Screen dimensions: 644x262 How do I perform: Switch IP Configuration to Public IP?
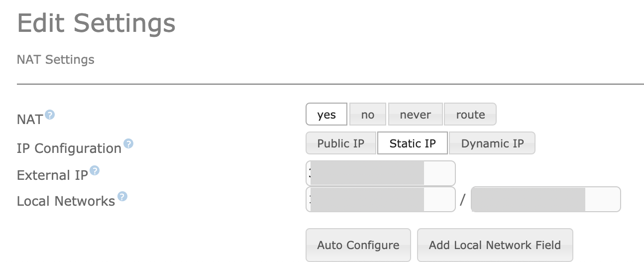click(341, 143)
